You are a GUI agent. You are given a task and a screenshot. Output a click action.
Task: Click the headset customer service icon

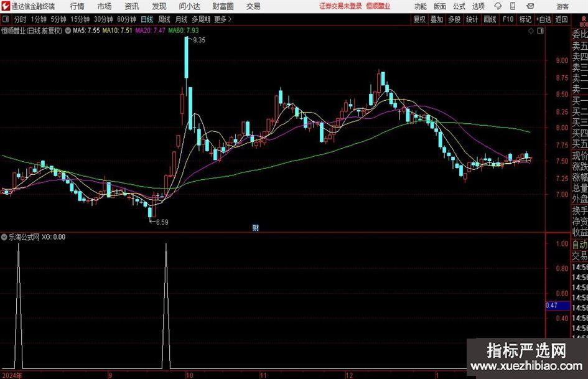(x=498, y=6)
